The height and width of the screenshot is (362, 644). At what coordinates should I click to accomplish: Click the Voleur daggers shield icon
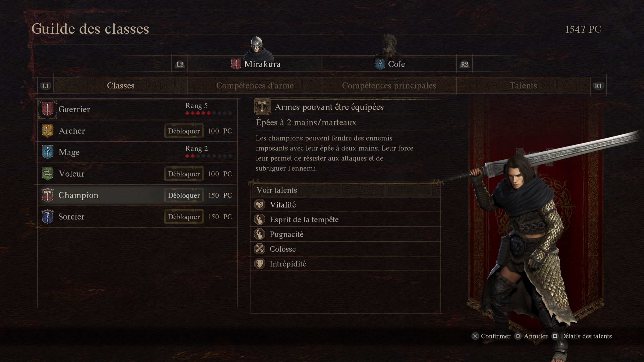[47, 174]
